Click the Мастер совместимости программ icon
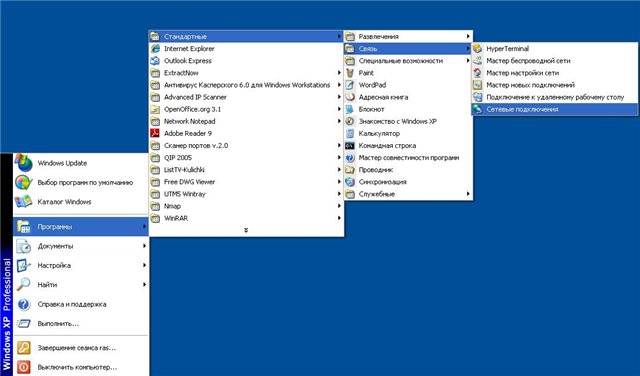This screenshot has width=640, height=376. pos(350,158)
